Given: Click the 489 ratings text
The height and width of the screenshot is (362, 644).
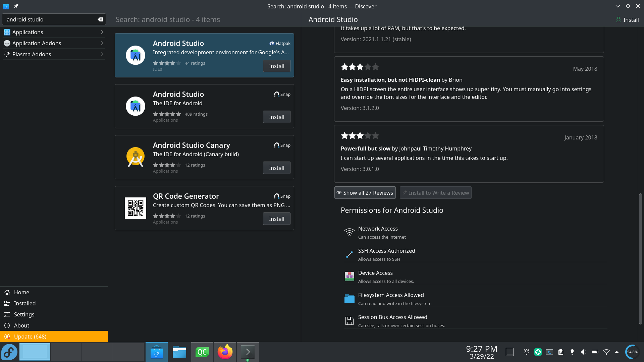Looking at the screenshot, I should point(196,114).
